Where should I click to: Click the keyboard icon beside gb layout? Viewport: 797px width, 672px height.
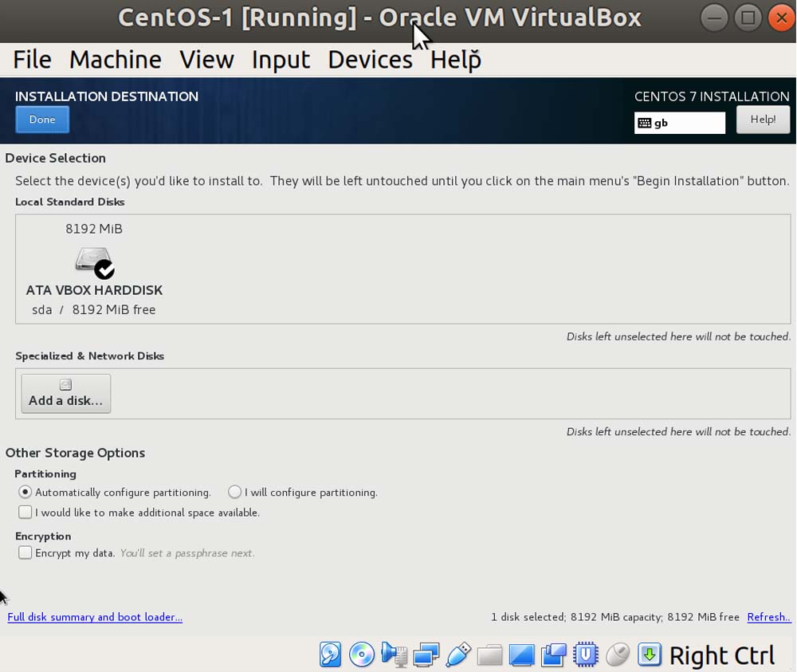[644, 123]
